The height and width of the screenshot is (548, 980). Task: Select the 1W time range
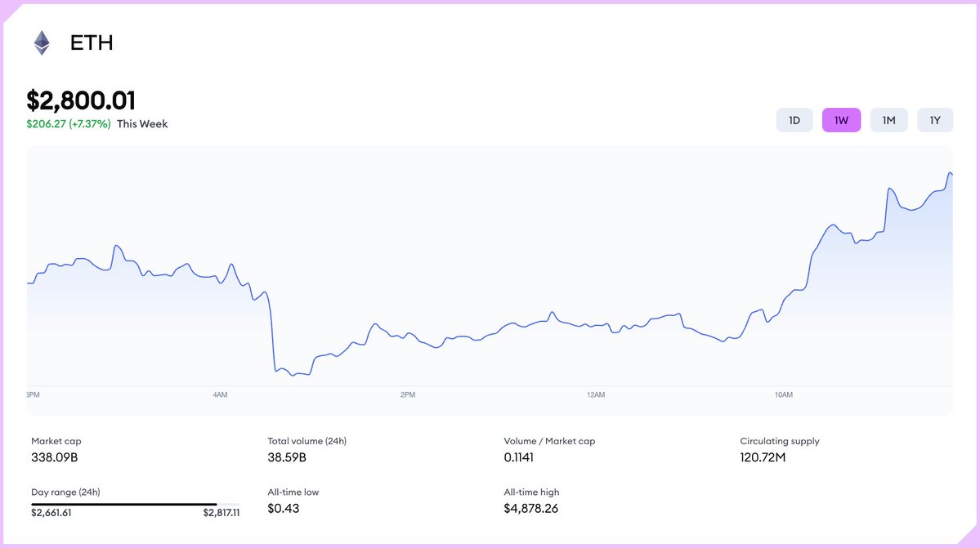point(841,120)
